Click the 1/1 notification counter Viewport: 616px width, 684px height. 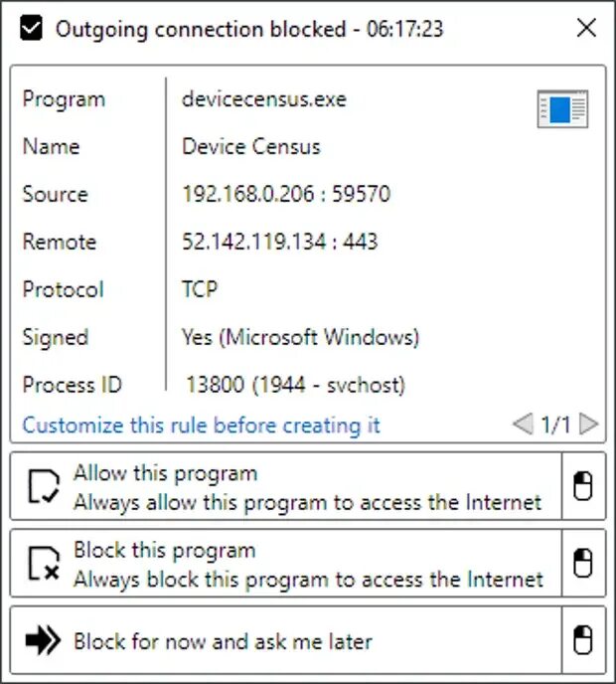pos(555,425)
